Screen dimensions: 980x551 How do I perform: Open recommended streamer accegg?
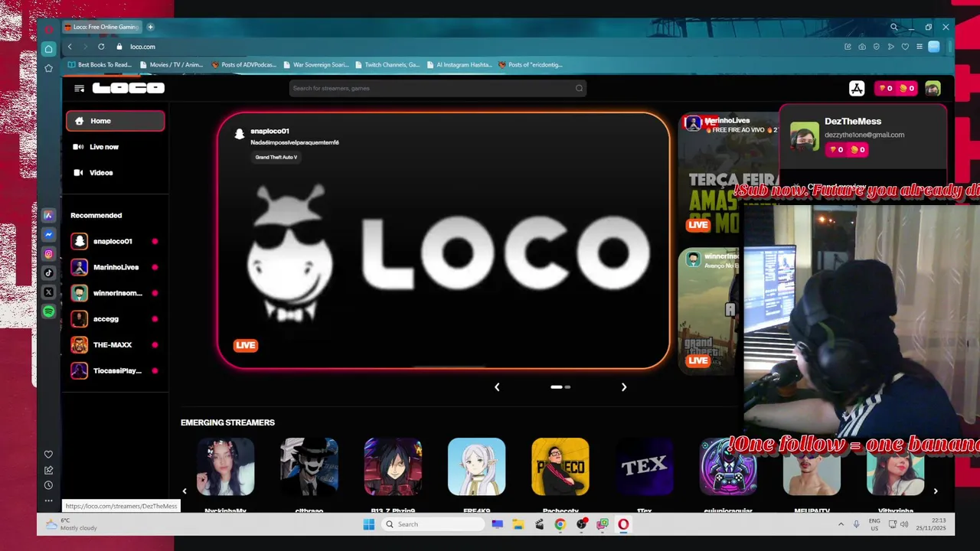[115, 319]
